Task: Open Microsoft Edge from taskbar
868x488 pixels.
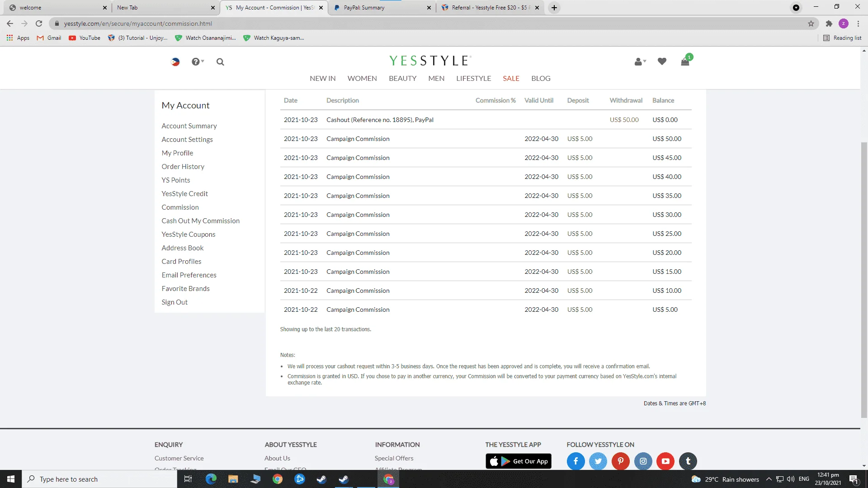Action: [211, 479]
